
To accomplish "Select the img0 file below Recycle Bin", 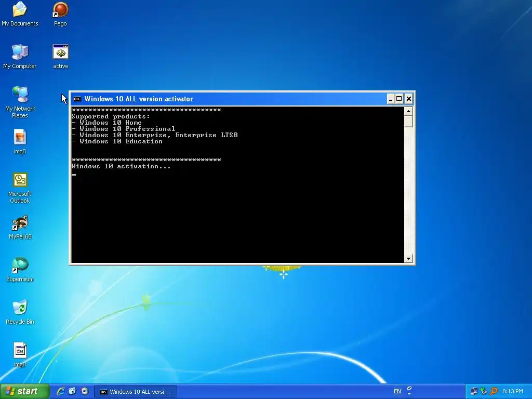I will (x=20, y=354).
